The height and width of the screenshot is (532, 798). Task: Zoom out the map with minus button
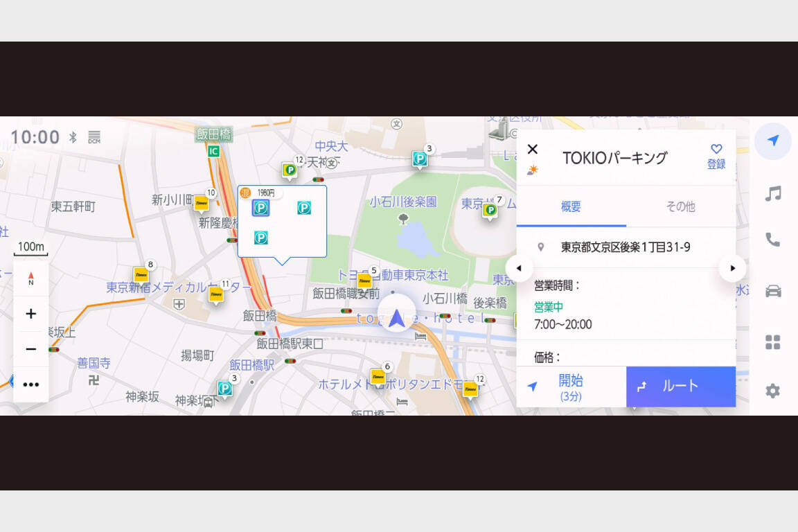click(x=31, y=349)
